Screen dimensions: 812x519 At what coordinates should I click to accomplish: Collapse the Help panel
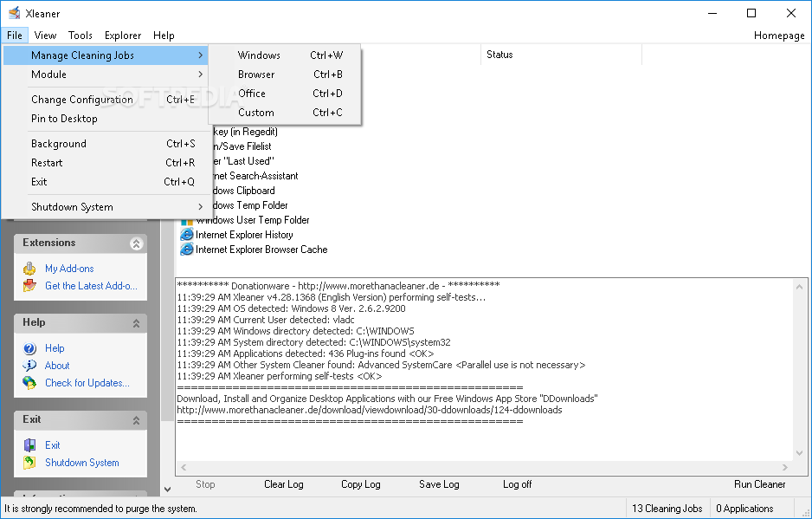[x=136, y=323]
